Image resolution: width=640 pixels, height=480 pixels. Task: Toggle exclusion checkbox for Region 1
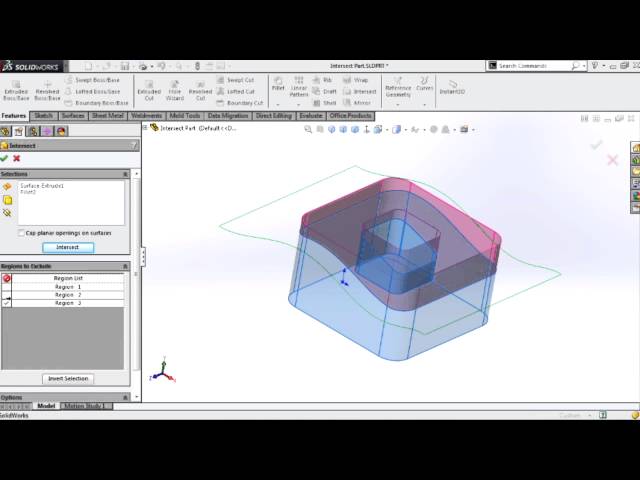click(7, 287)
